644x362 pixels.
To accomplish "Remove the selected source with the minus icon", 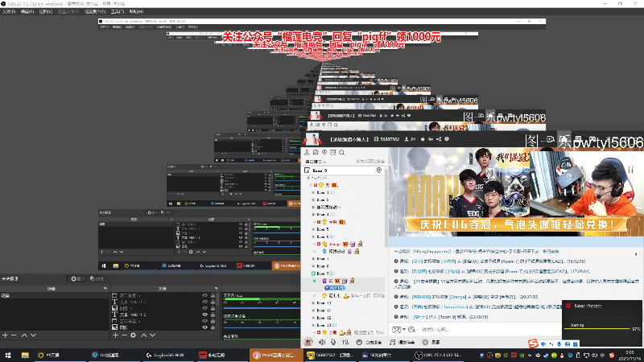I will click(124, 335).
